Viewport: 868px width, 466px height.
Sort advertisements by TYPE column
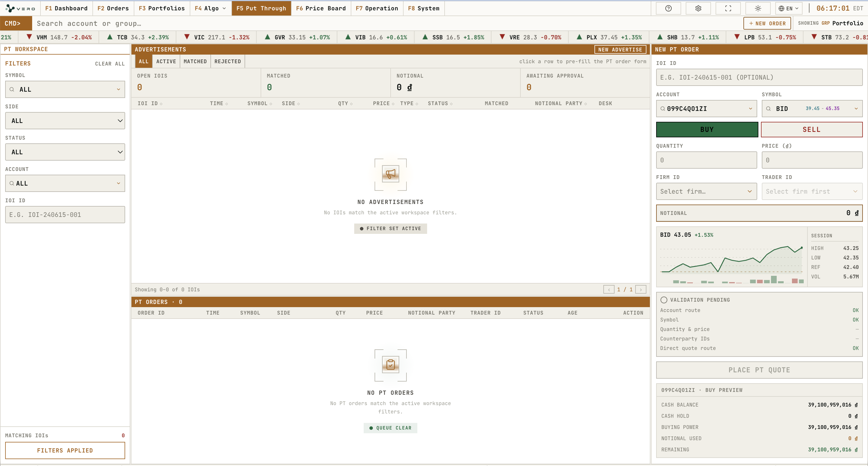[409, 103]
